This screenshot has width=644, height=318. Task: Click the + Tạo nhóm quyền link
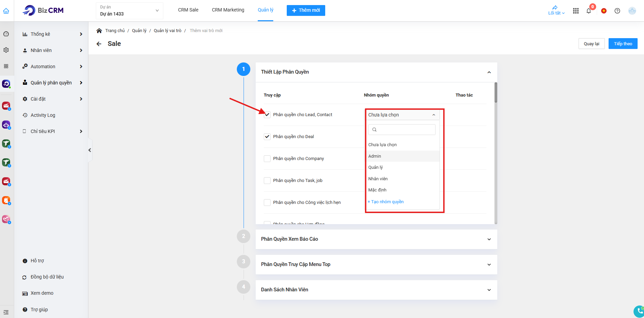point(386,202)
